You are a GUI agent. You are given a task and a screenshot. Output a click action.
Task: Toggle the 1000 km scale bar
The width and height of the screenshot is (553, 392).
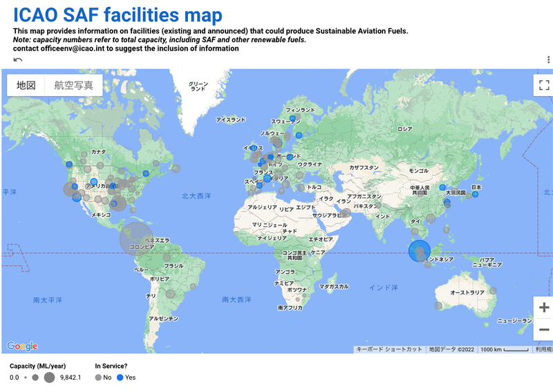coord(505,349)
